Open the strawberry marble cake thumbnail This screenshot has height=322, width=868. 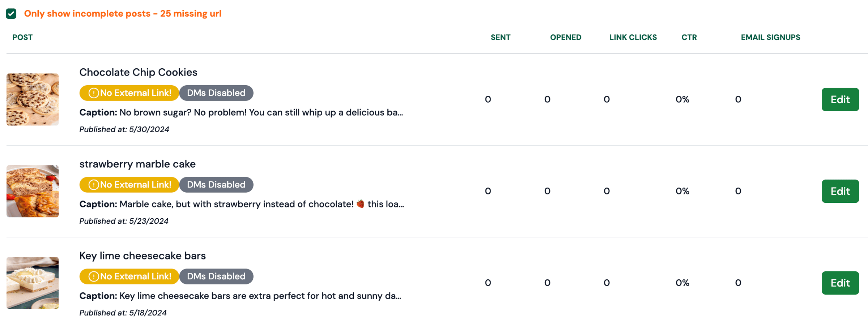33,191
